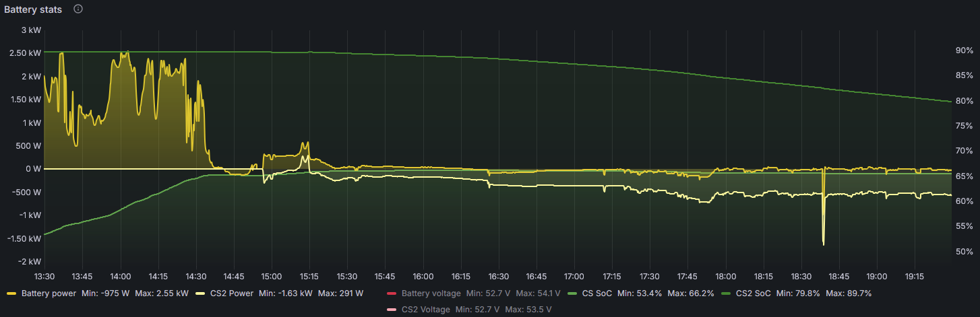Click the CS2 Power 'Min: -1.63 kW' value

tap(284, 293)
